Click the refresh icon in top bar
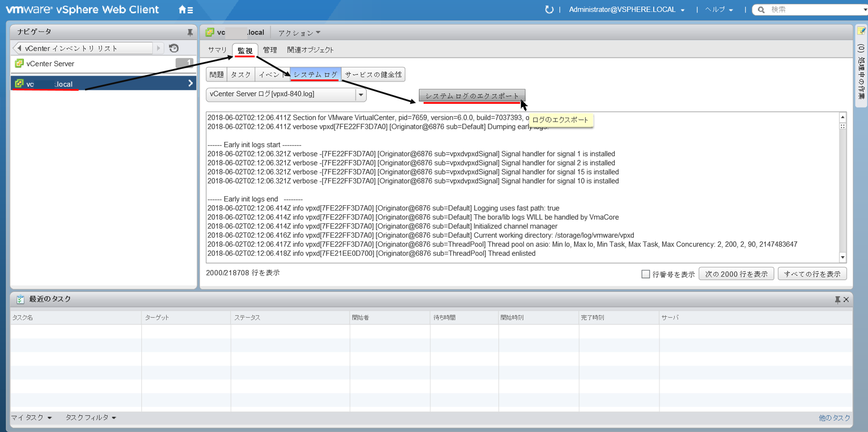The width and height of the screenshot is (868, 432). (x=549, y=10)
